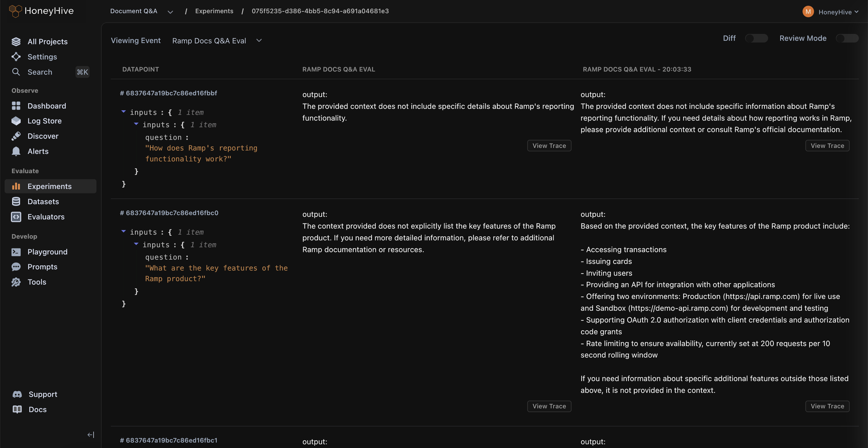The height and width of the screenshot is (448, 868).
Task: Go to All Projects
Action: (x=48, y=41)
